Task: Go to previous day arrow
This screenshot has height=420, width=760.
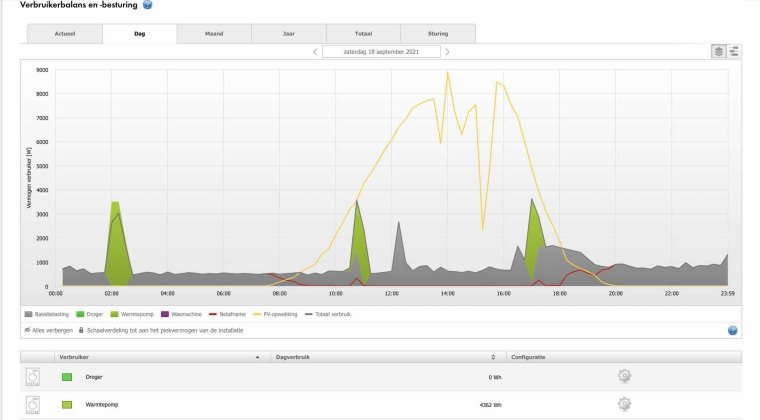Action: pos(315,51)
